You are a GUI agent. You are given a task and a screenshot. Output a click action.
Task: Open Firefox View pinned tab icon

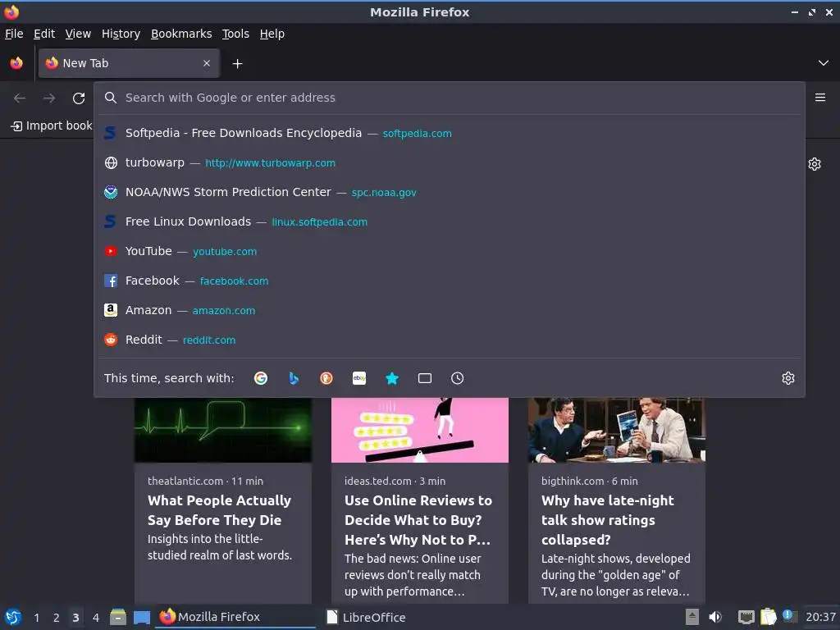click(x=16, y=63)
